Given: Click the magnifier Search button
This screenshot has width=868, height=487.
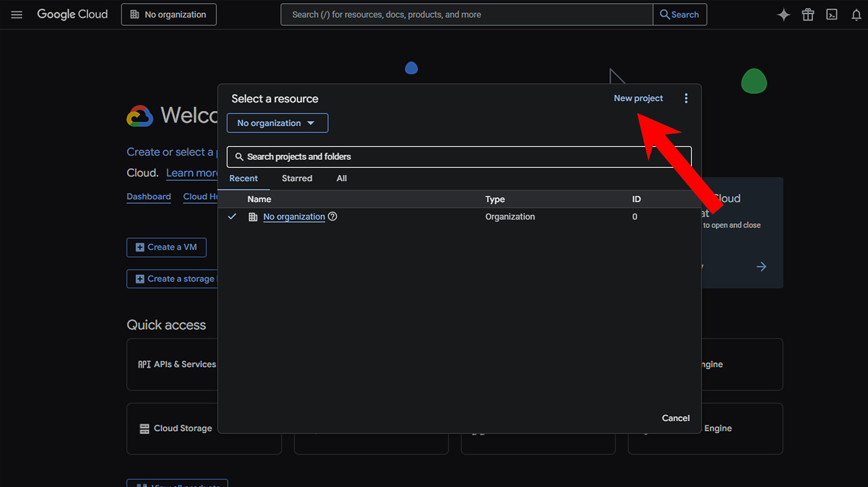Looking at the screenshot, I should (680, 14).
